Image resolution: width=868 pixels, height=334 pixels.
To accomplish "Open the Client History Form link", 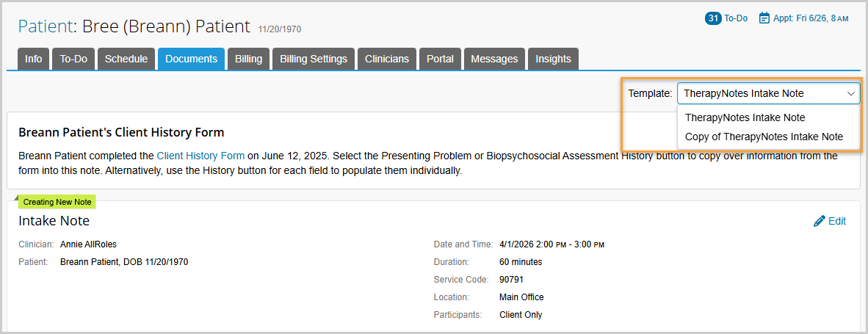I will 200,156.
